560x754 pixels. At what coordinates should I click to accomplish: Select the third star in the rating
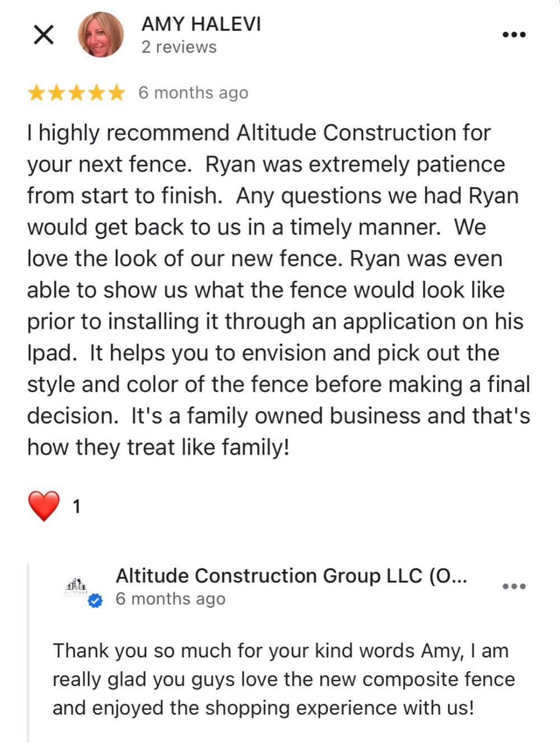click(x=77, y=92)
